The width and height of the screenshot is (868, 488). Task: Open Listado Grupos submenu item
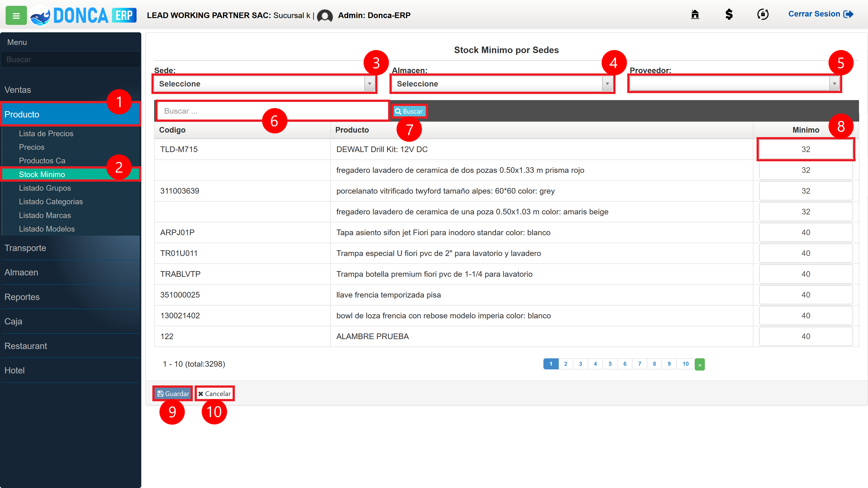point(45,188)
